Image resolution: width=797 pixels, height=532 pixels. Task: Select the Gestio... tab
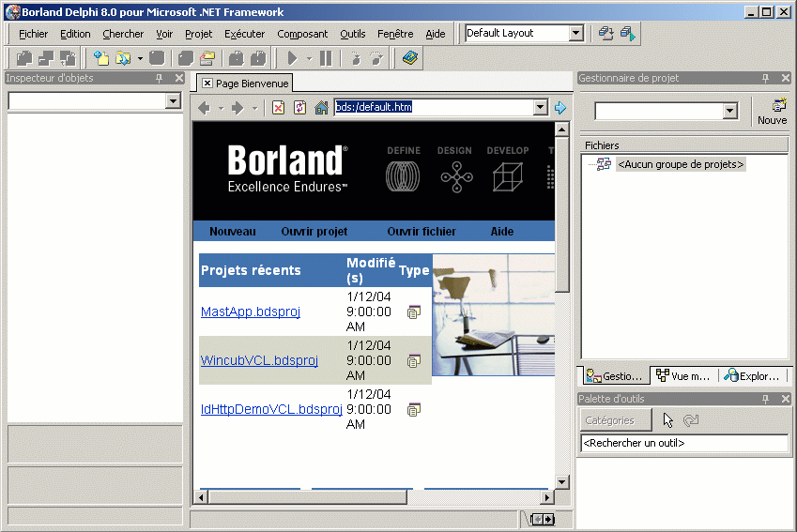tap(615, 376)
